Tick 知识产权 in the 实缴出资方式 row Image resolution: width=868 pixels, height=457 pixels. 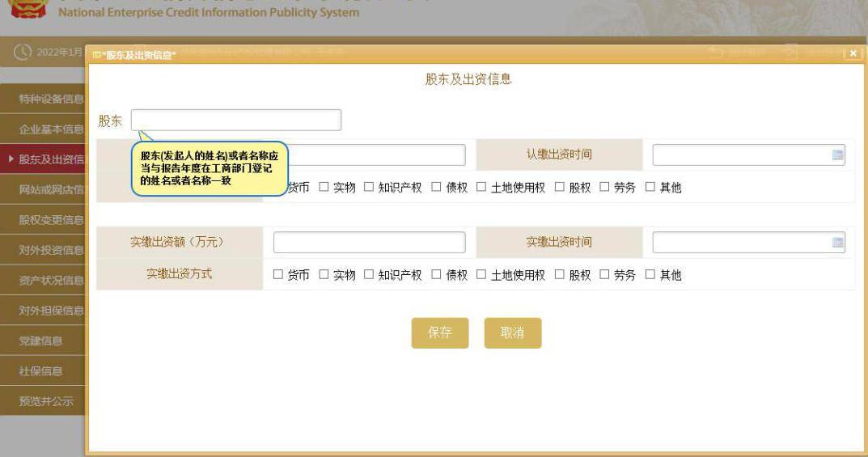click(369, 274)
